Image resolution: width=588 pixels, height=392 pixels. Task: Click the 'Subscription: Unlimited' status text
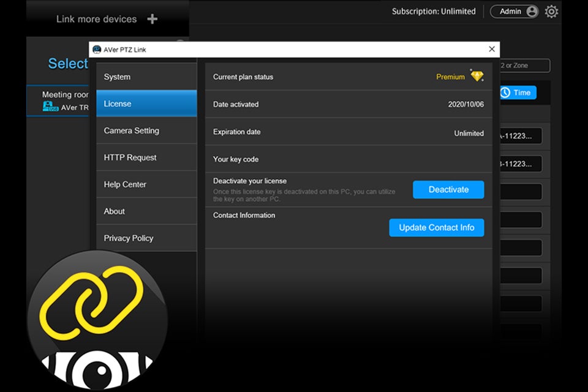pos(434,12)
